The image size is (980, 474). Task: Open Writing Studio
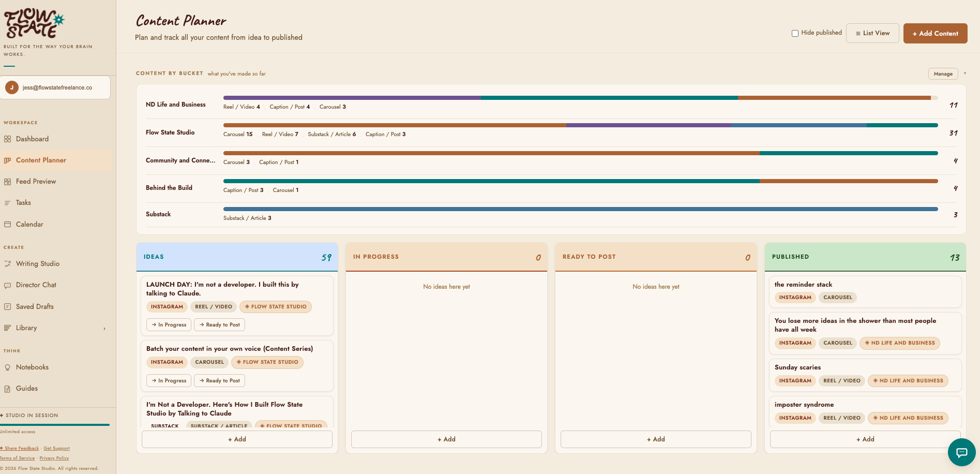[x=56, y=264]
